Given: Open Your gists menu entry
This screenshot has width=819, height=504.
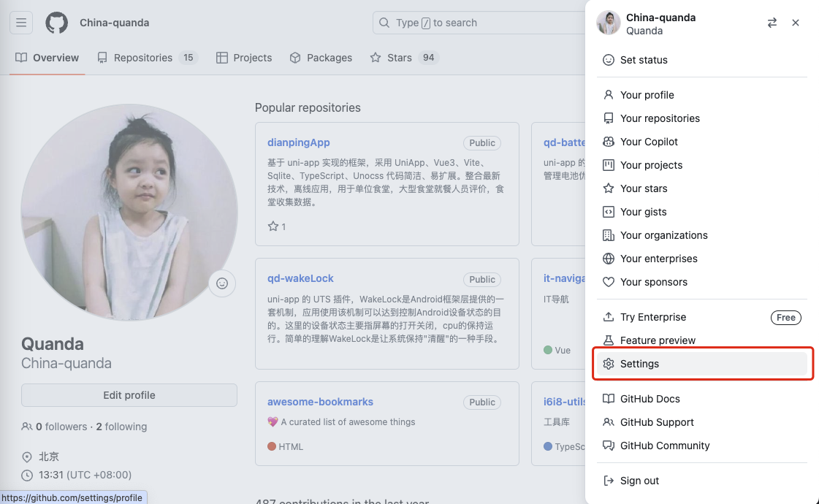Looking at the screenshot, I should 643,212.
